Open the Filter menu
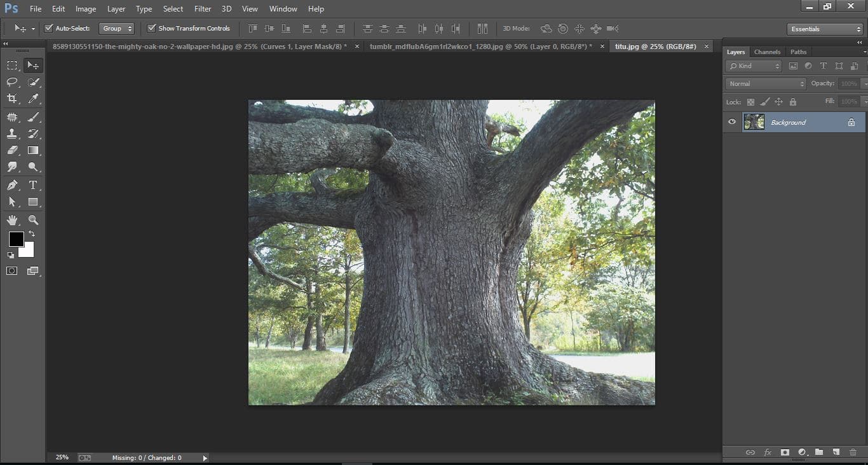This screenshot has width=868, height=465. (x=202, y=8)
